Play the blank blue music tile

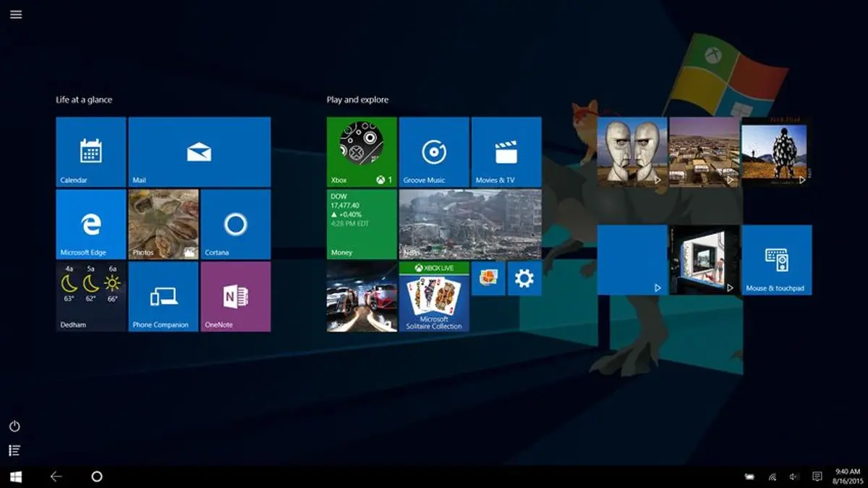click(x=632, y=260)
